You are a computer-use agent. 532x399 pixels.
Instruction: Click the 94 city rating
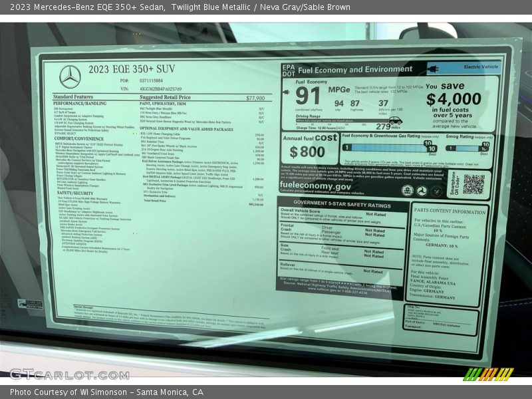(x=338, y=104)
